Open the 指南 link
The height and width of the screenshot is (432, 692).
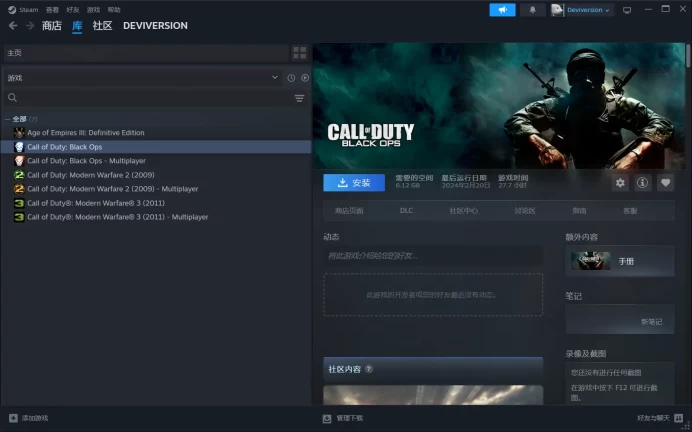click(579, 211)
